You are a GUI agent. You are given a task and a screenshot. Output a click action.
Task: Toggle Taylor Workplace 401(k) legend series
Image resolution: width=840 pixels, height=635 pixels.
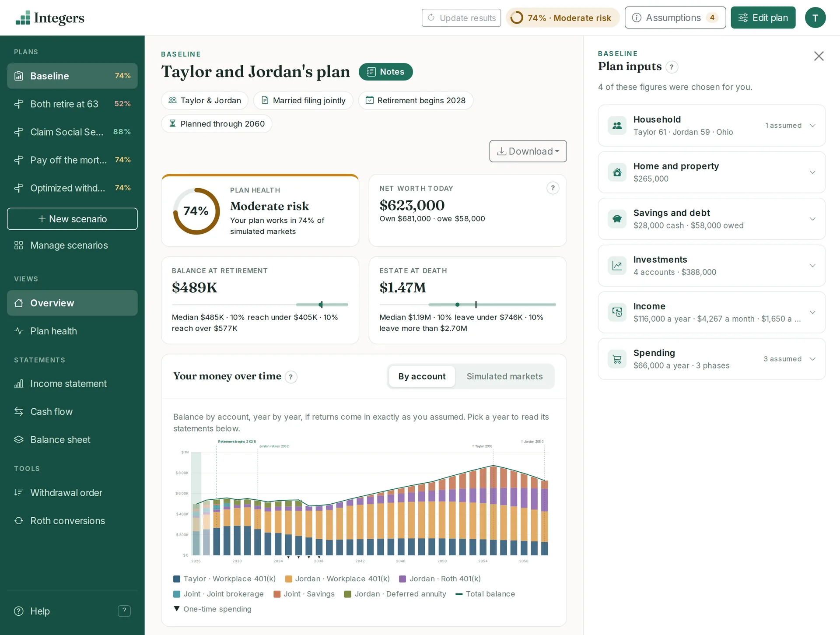coord(224,579)
